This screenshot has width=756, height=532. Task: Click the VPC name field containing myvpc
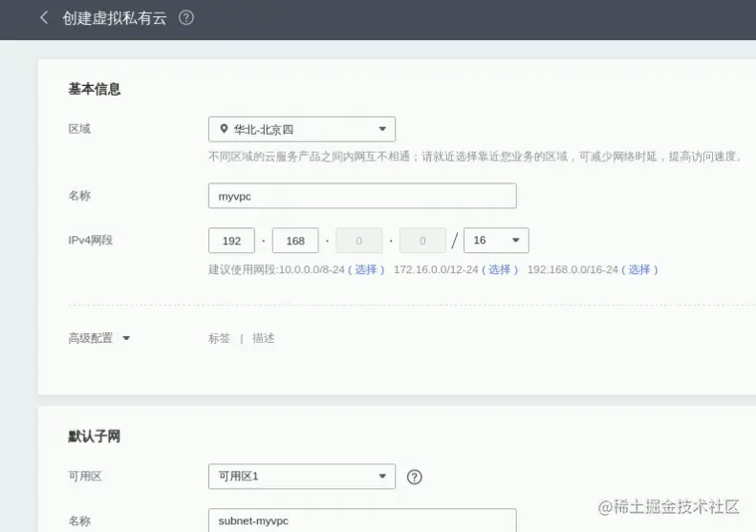(x=362, y=196)
